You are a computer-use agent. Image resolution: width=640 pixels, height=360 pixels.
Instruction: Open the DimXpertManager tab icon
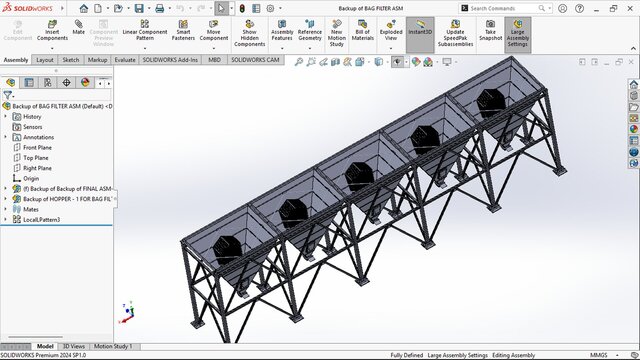coord(66,82)
